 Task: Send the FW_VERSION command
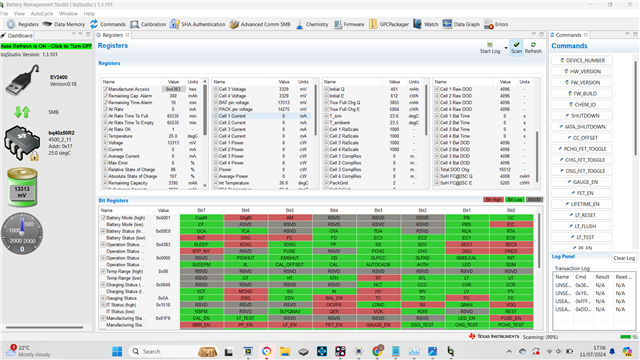[x=582, y=82]
